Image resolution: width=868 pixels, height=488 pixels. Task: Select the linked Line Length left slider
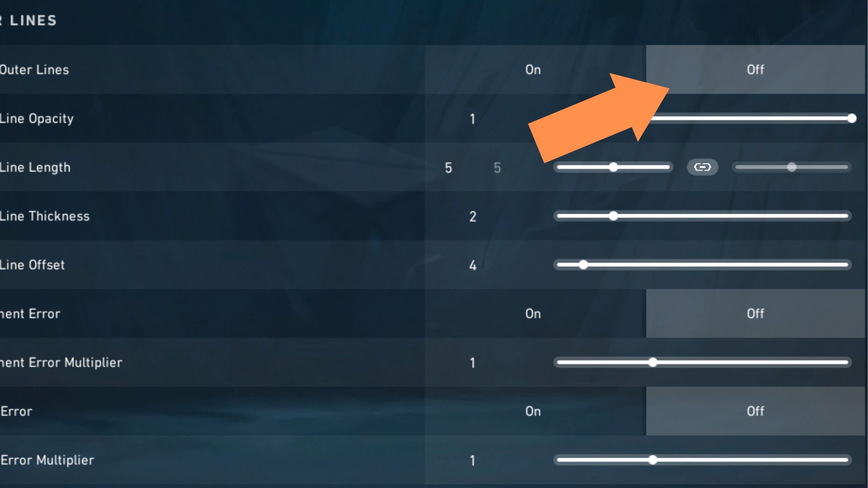613,167
